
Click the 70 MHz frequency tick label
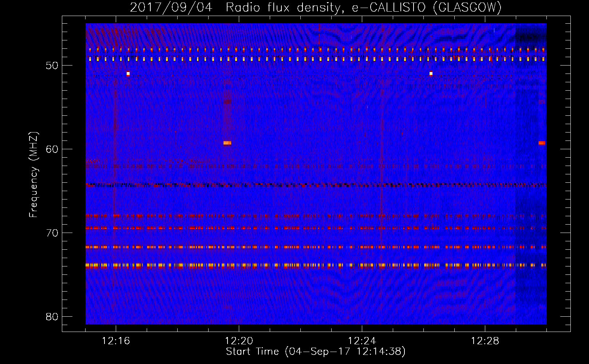pos(52,233)
